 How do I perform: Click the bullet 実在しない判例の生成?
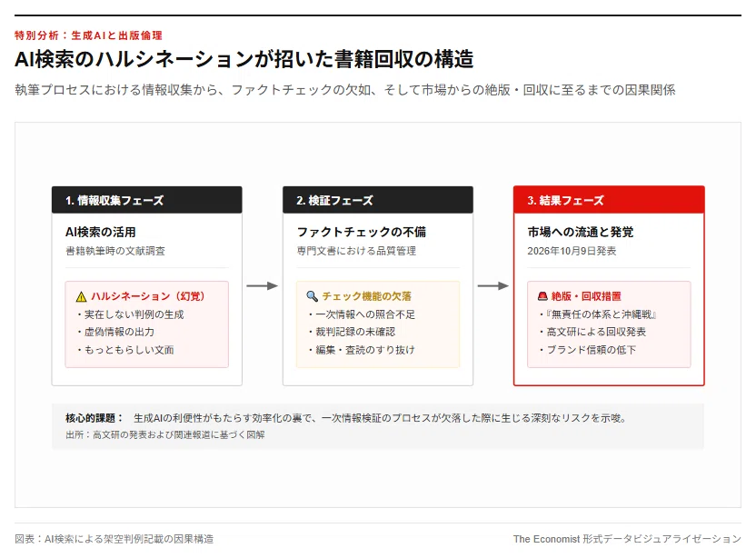[130, 314]
